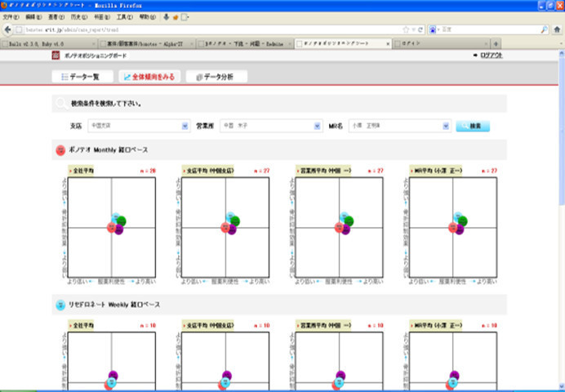
Task: Open the データ分析 page button
Action: (216, 77)
